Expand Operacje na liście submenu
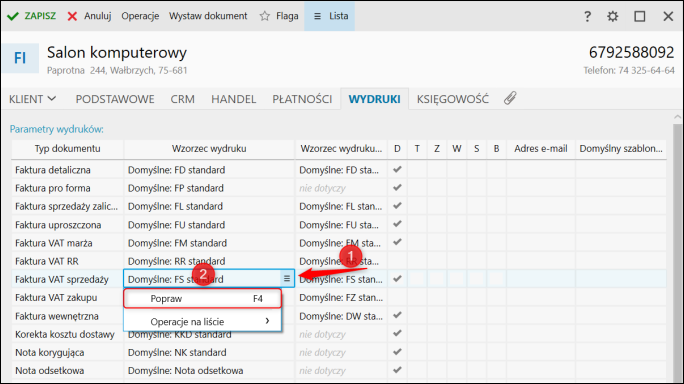684x384 pixels. tap(203, 322)
